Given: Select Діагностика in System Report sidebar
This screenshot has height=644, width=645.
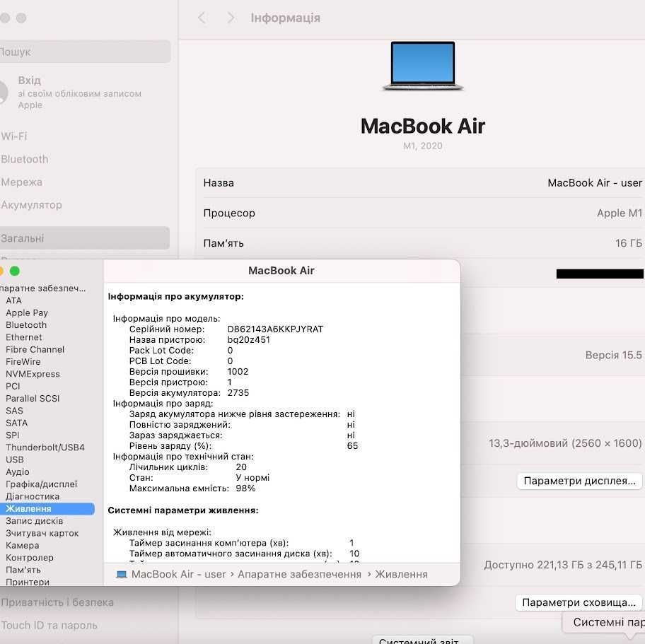Looking at the screenshot, I should pyautogui.click(x=32, y=496).
